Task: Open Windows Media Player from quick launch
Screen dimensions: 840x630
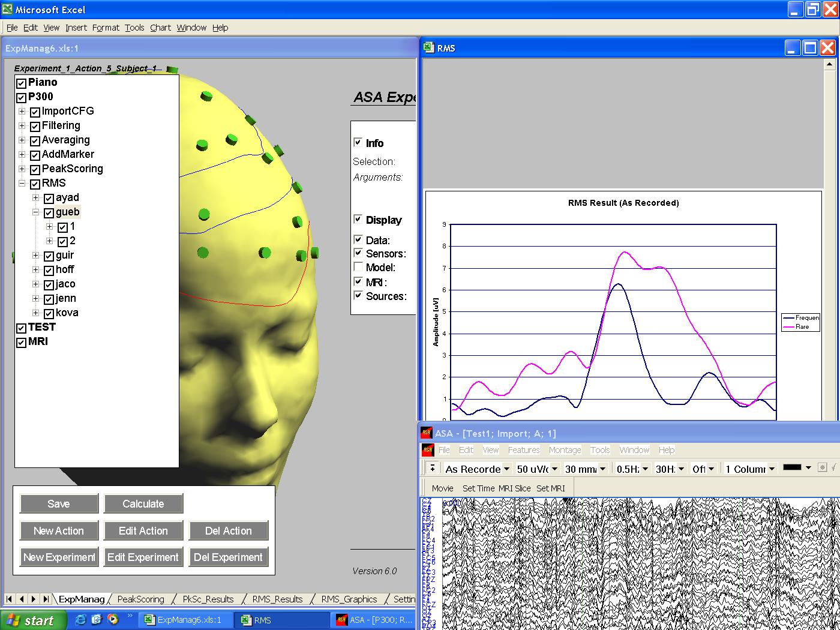Action: coord(112,620)
